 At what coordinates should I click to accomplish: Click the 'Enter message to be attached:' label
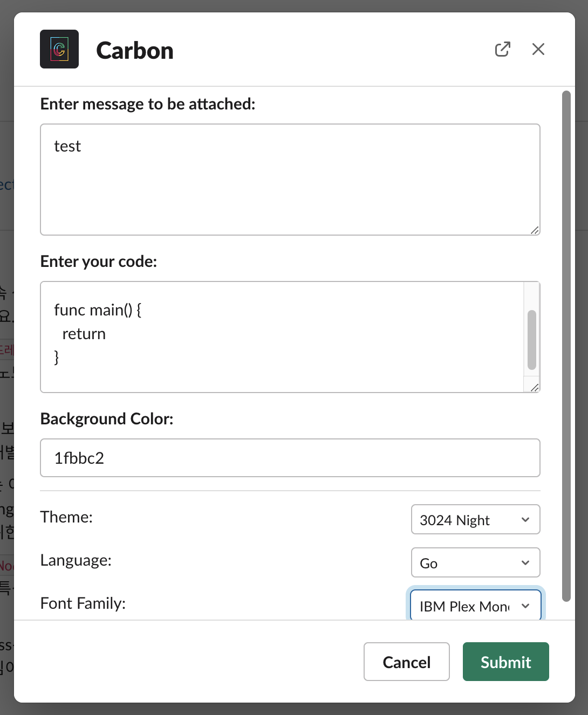point(148,104)
